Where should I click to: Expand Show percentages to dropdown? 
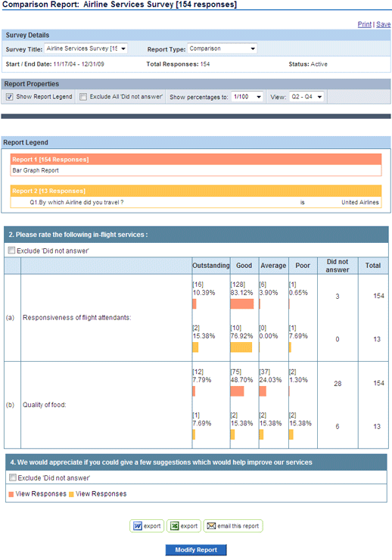click(x=247, y=97)
